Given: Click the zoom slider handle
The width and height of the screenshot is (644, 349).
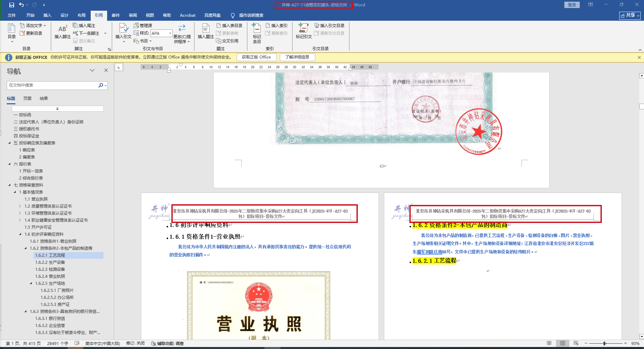Looking at the screenshot, I should 605,343.
